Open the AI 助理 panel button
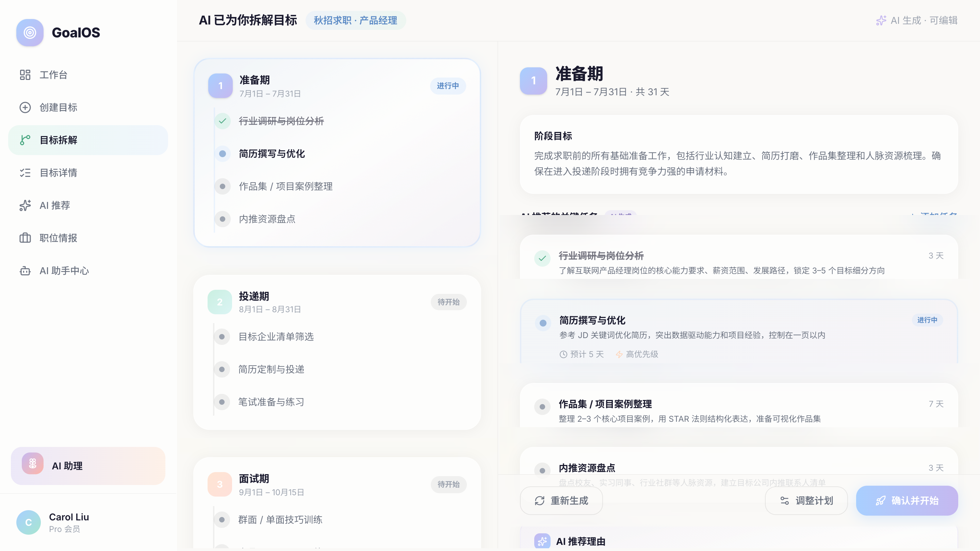This screenshot has height=551, width=980. click(x=88, y=466)
